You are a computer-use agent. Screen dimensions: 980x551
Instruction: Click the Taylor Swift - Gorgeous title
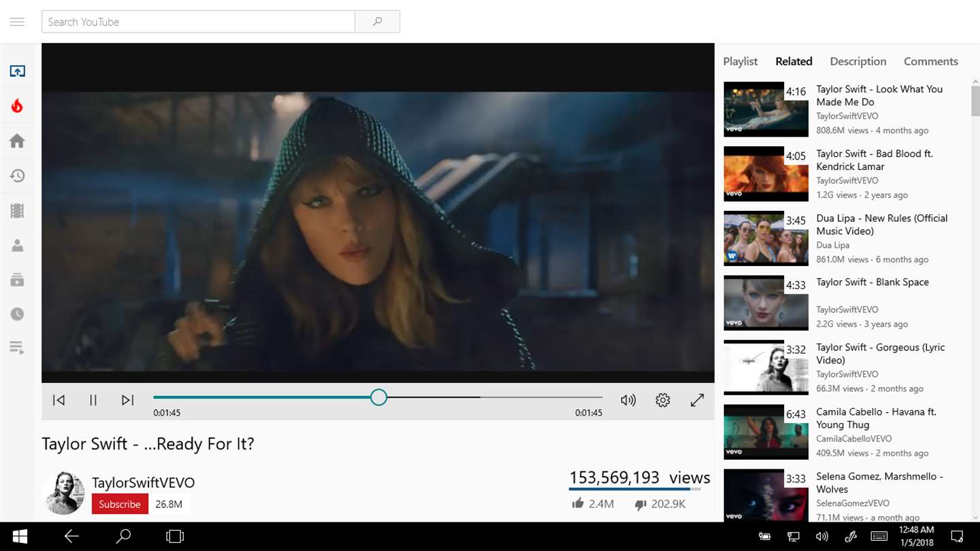click(881, 354)
